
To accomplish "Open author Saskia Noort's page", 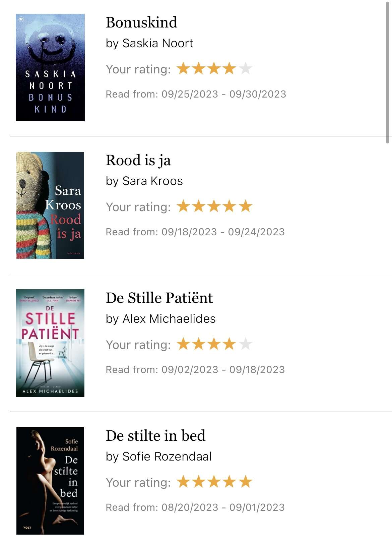I will click(x=158, y=43).
